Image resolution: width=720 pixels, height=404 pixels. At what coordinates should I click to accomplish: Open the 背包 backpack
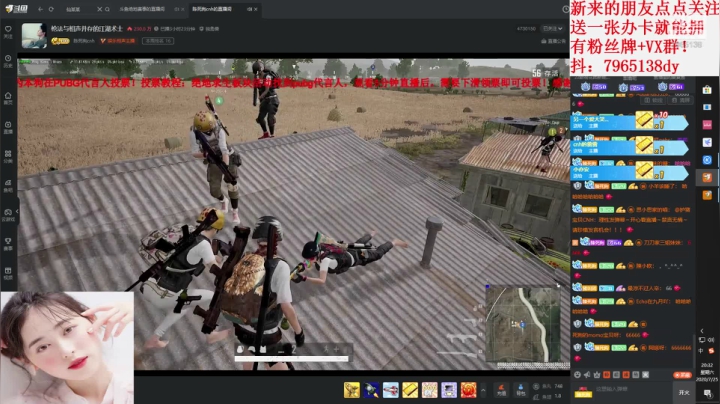coord(521,390)
